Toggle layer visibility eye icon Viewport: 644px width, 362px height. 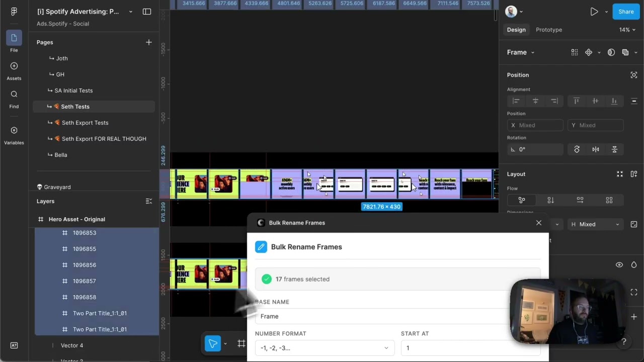619,265
